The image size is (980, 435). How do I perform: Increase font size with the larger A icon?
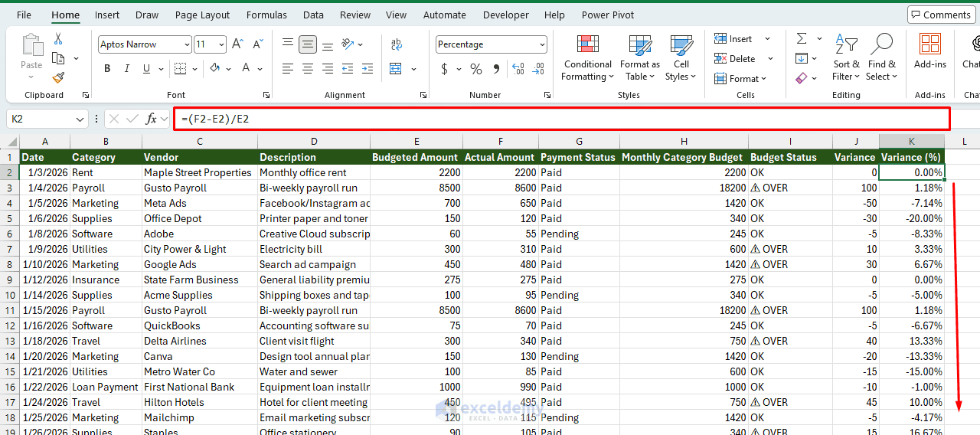coord(237,44)
